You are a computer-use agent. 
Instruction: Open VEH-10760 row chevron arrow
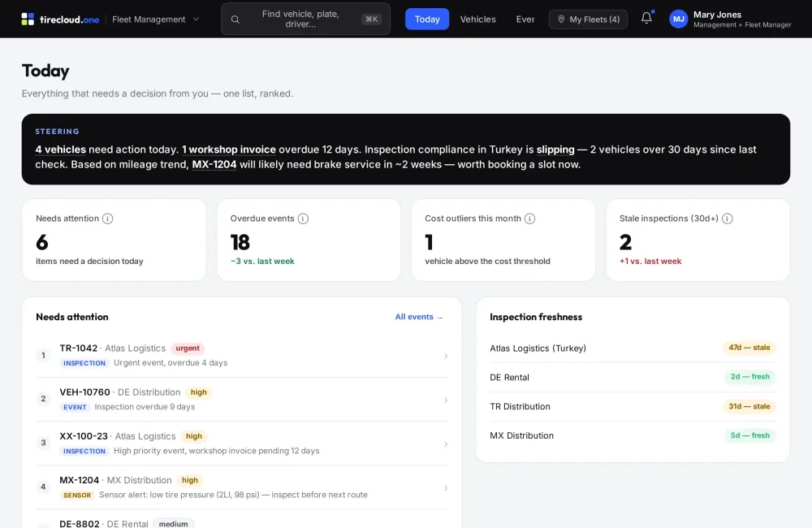(x=446, y=400)
